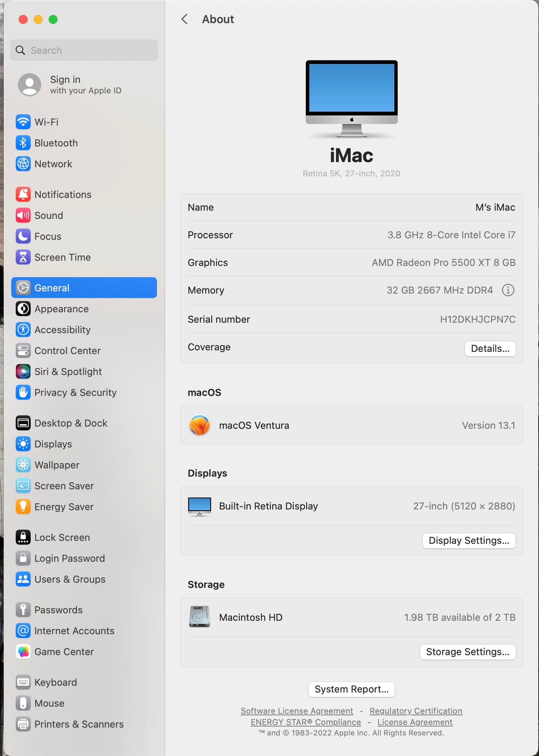Click the 27-inch (5120 × 2880) resolution text
Image resolution: width=539 pixels, height=756 pixels.
[x=464, y=506]
